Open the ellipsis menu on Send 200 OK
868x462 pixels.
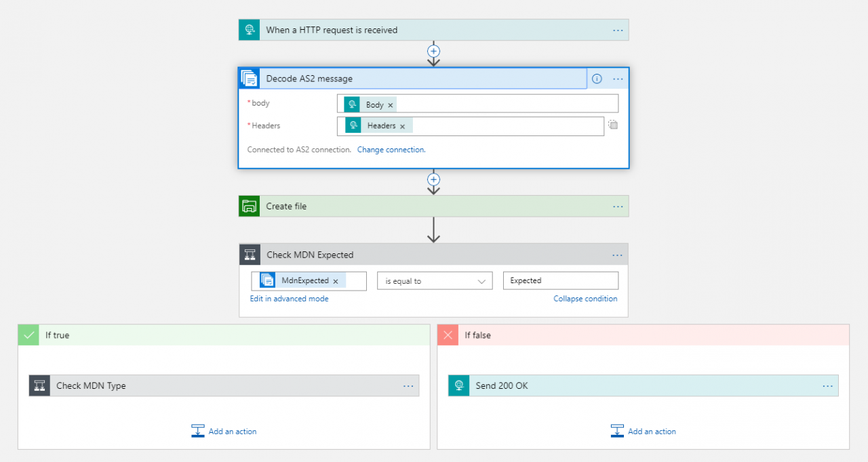[x=827, y=385]
